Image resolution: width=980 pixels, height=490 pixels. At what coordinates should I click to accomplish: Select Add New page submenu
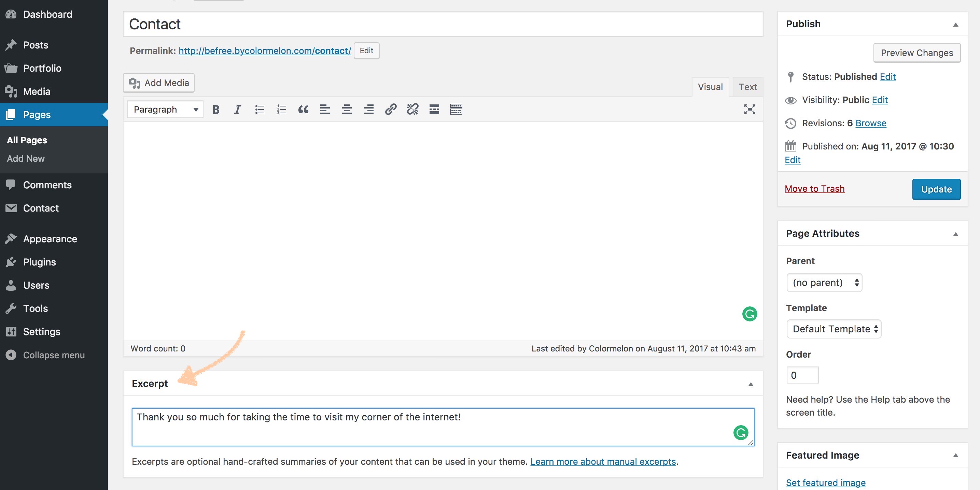(x=26, y=159)
